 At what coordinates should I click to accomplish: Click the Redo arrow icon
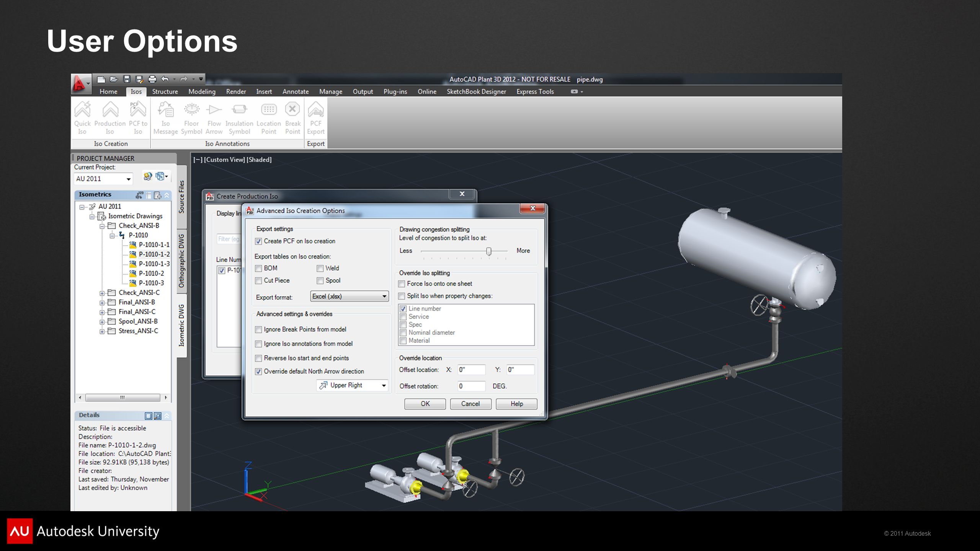click(x=184, y=79)
